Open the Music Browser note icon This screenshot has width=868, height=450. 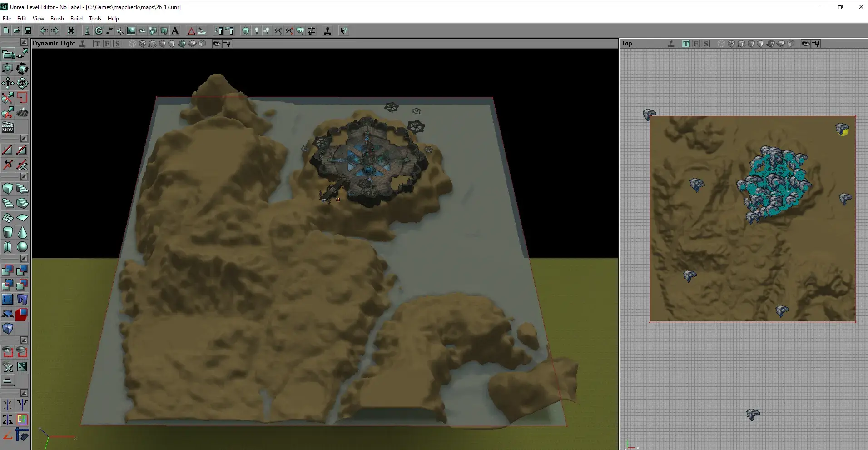[x=109, y=31]
